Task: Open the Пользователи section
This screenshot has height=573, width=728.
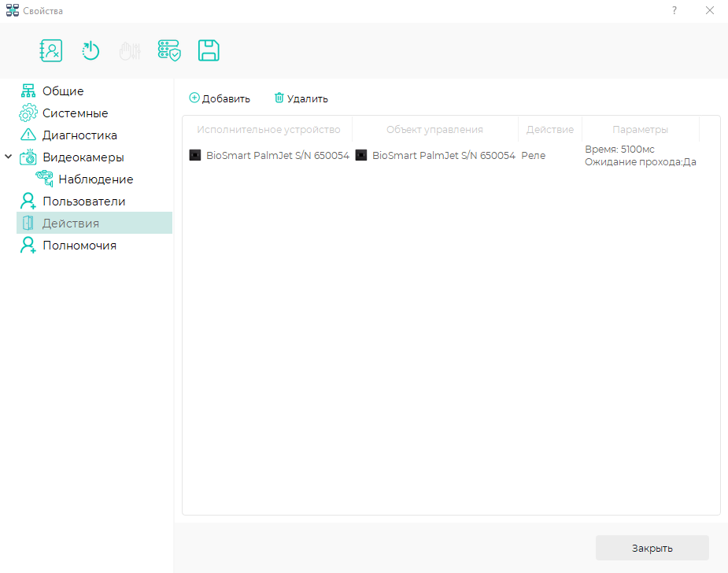Action: click(84, 201)
